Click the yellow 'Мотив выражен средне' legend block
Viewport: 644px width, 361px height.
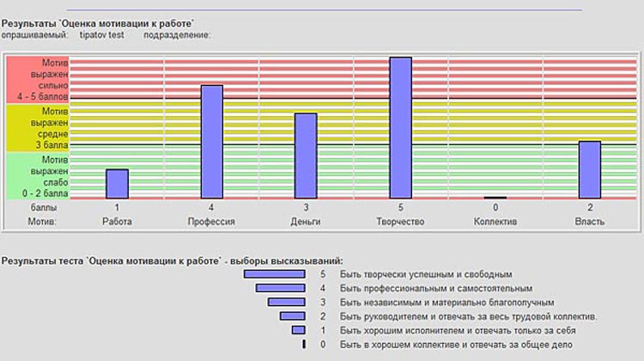38,128
